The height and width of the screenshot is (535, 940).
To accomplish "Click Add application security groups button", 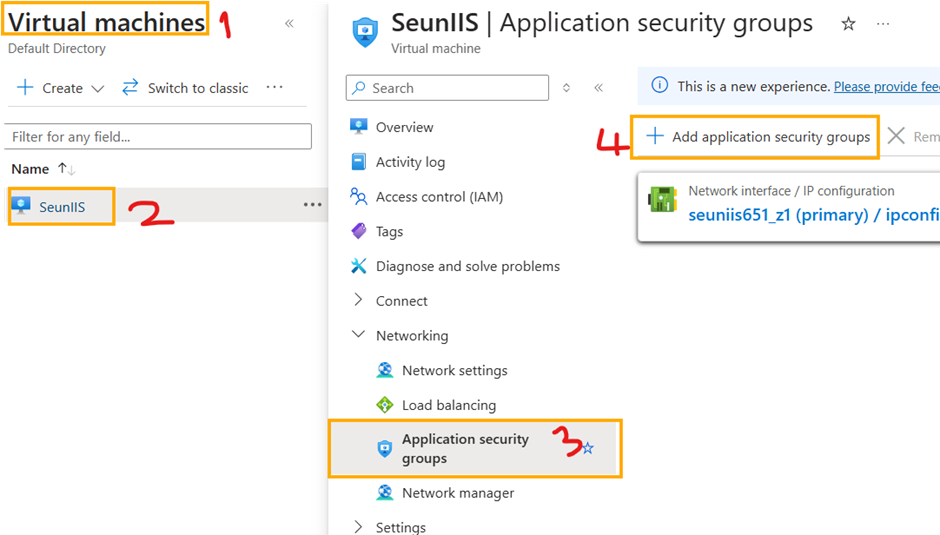I will 758,137.
